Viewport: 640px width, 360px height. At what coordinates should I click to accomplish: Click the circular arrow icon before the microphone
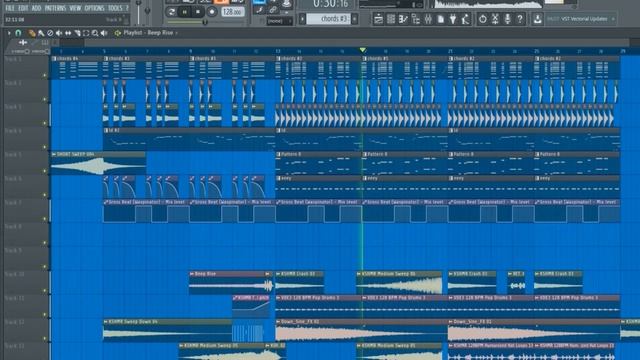[482, 19]
